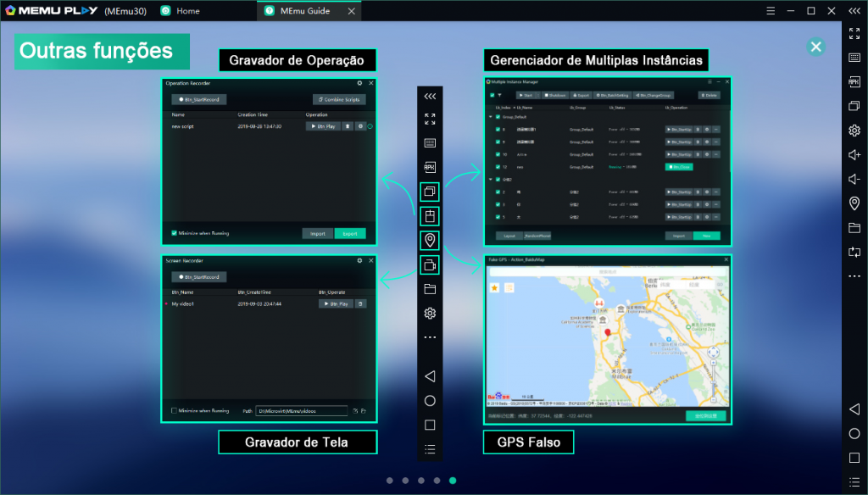
Task: Open emulator settings gear in right sidebar
Action: click(x=854, y=131)
